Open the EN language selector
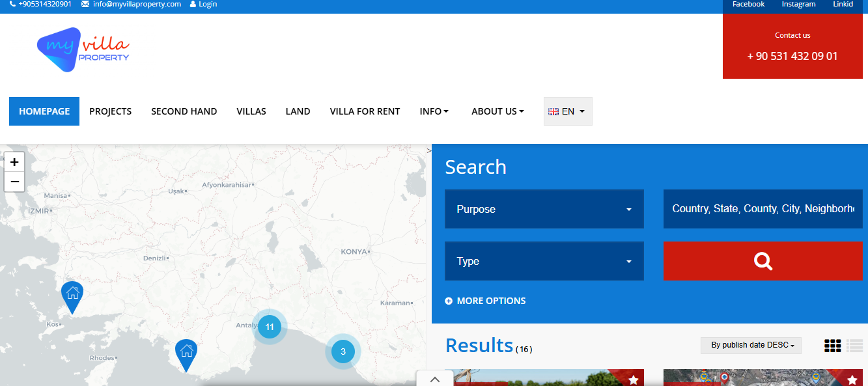Image resolution: width=868 pixels, height=386 pixels. coord(567,111)
